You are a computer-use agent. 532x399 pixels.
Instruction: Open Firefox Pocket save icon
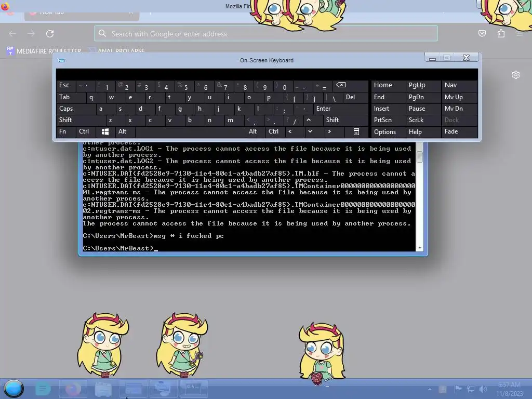pos(482,33)
